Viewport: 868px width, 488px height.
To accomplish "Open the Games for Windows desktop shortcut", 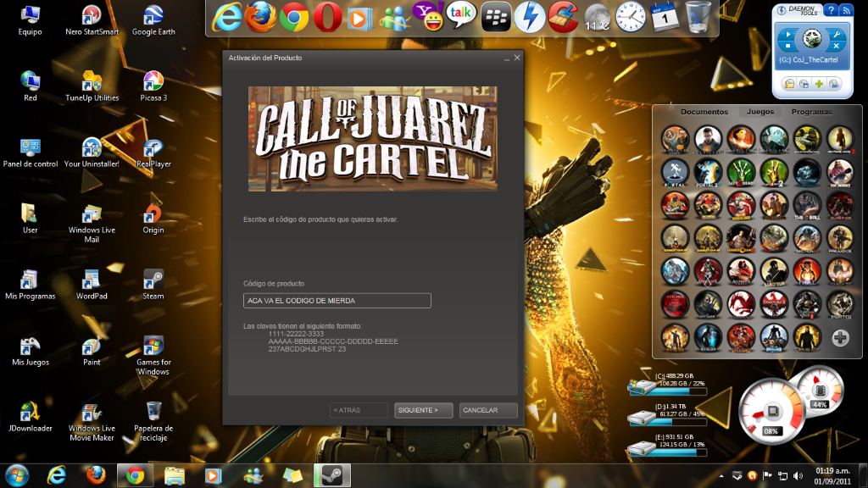I will tap(153, 355).
